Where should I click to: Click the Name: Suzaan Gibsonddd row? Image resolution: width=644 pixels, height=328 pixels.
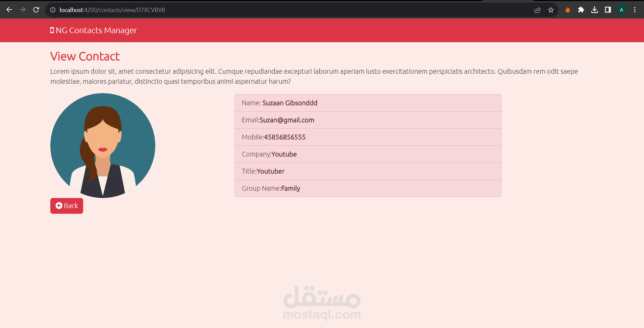[x=368, y=103]
